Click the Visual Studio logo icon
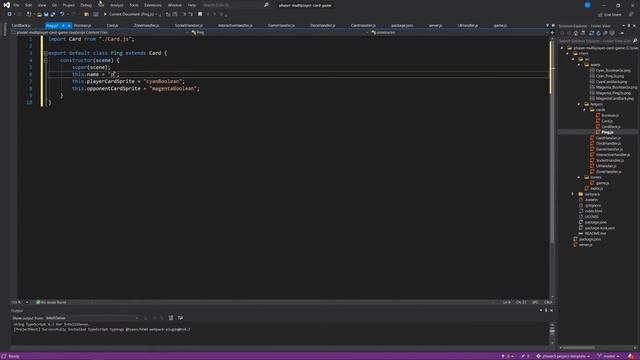640x360 pixels. (6, 5)
